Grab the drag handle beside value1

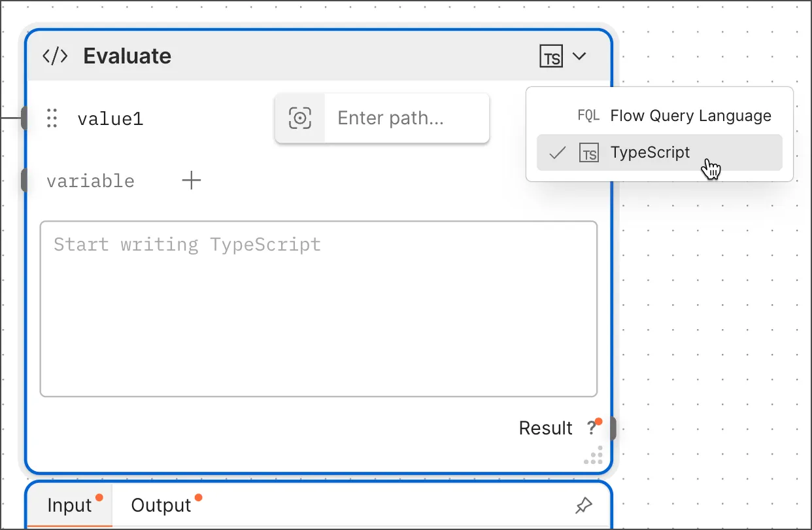tap(52, 118)
